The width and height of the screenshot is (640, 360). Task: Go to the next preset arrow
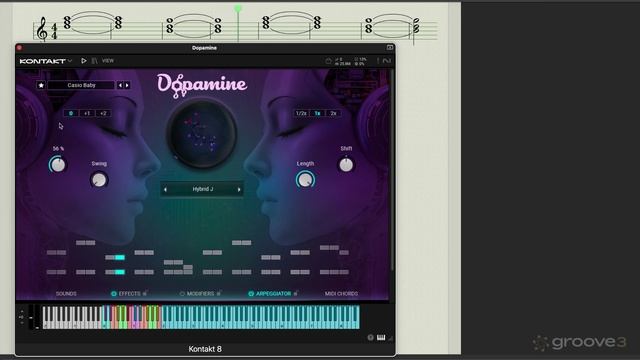pos(127,85)
